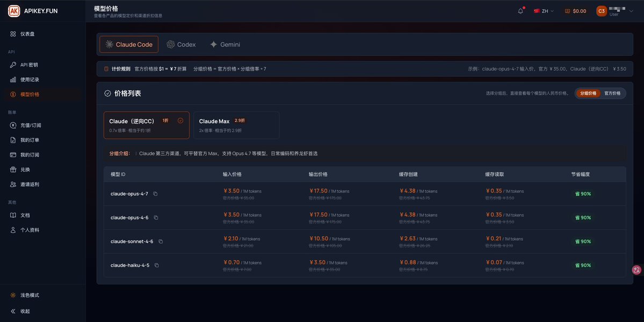Click the C3 user avatar
Screen dimensions: 644x322
pos(601,11)
